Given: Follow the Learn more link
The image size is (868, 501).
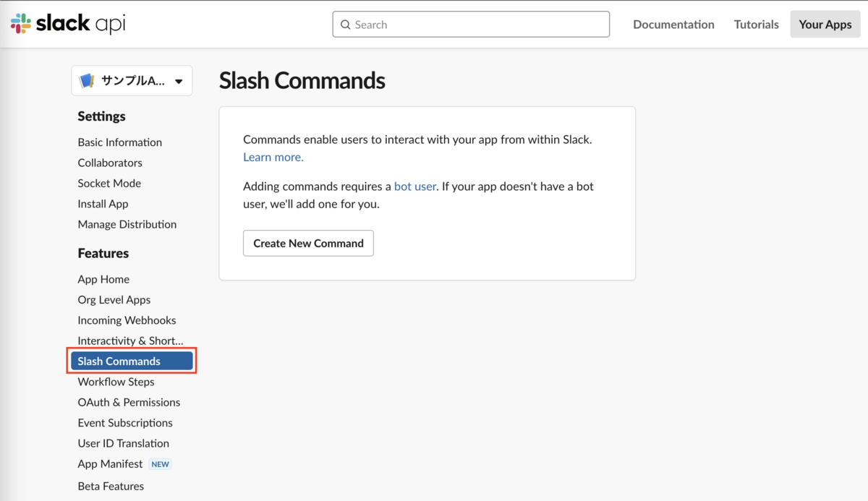Looking at the screenshot, I should point(273,157).
